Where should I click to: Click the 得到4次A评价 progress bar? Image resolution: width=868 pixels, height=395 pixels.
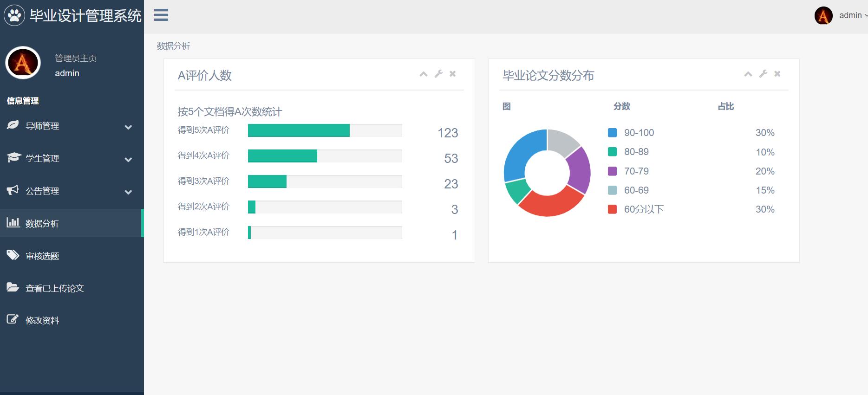point(325,156)
